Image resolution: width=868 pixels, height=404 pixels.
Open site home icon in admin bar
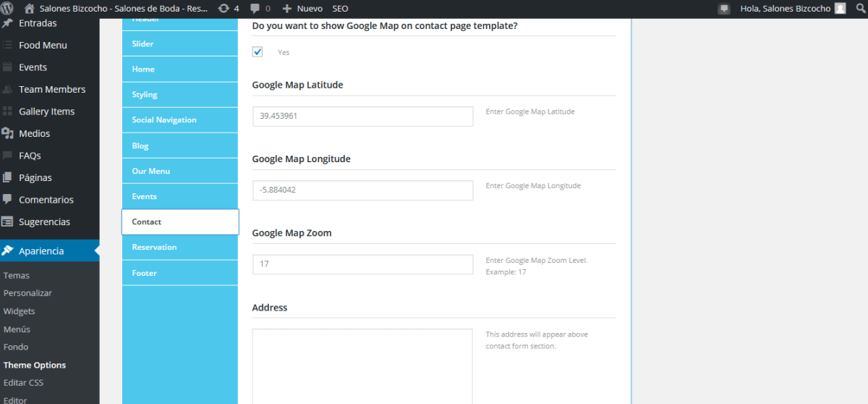[30, 9]
